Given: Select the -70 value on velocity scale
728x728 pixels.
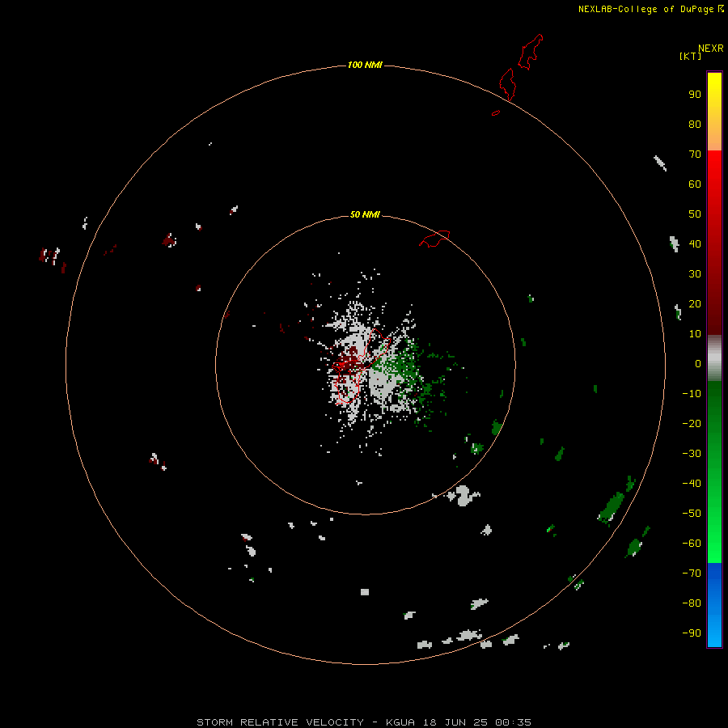Looking at the screenshot, I should [692, 573].
